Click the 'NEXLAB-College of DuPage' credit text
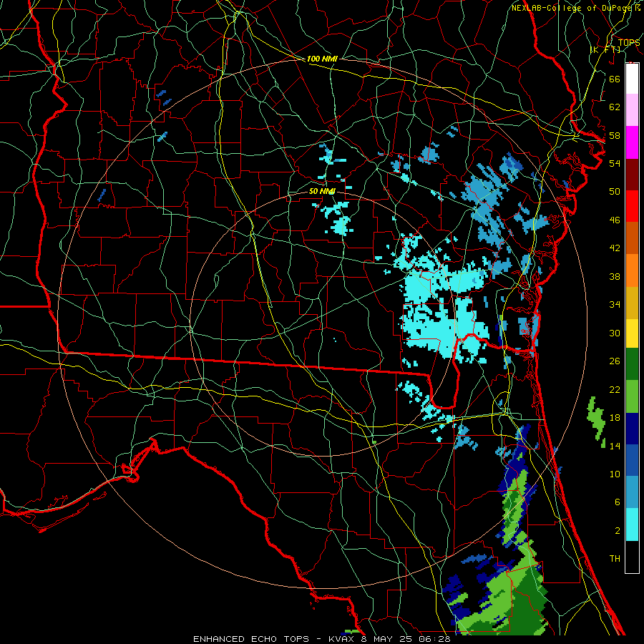The width and height of the screenshot is (644, 644). pyautogui.click(x=572, y=8)
